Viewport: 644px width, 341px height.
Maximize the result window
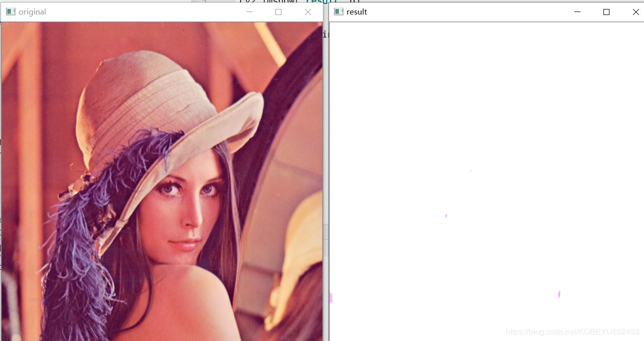click(606, 12)
